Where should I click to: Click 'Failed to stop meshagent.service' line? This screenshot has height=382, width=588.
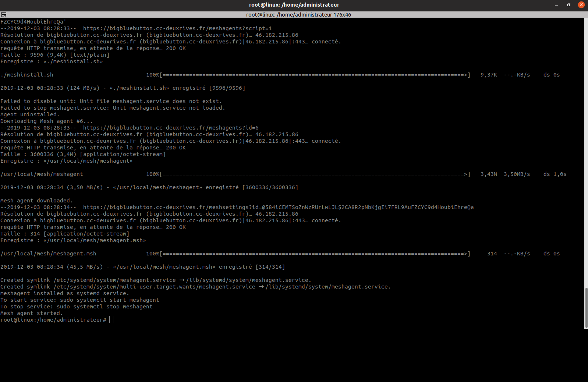[113, 108]
